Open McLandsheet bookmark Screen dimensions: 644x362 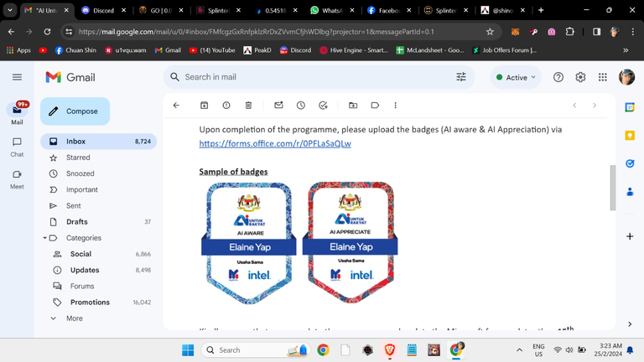(429, 50)
